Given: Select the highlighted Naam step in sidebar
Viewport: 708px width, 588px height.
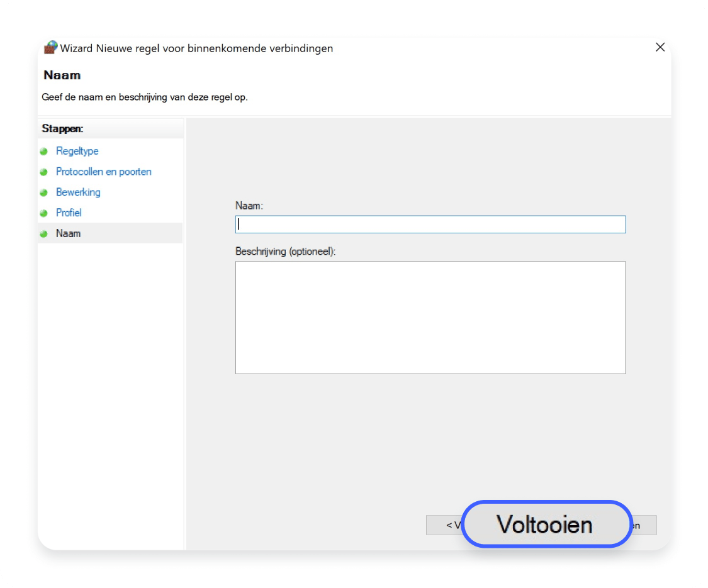Looking at the screenshot, I should pyautogui.click(x=68, y=233).
